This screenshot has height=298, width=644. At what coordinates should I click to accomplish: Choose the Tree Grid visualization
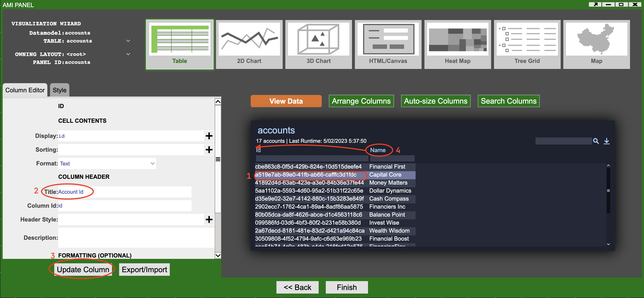527,44
